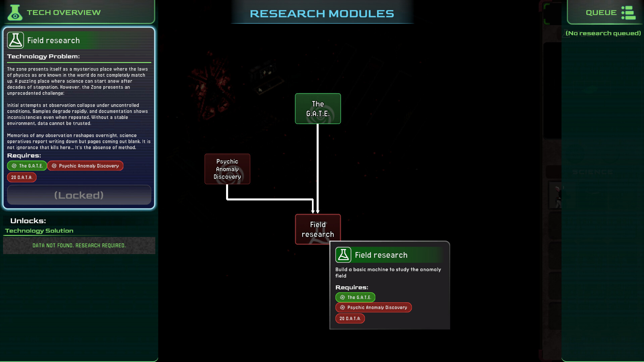Click the queue list icon next to QUEUE
The image size is (644, 362).
(629, 12)
